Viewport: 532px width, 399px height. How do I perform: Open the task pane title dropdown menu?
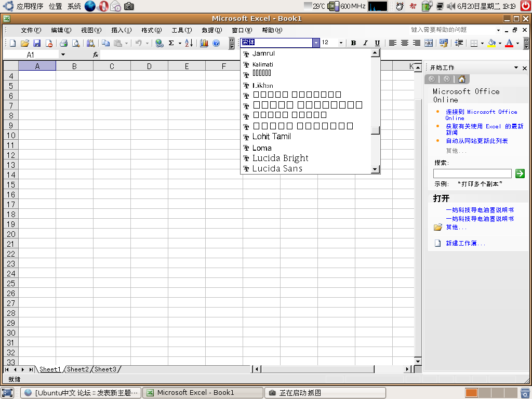(516, 68)
